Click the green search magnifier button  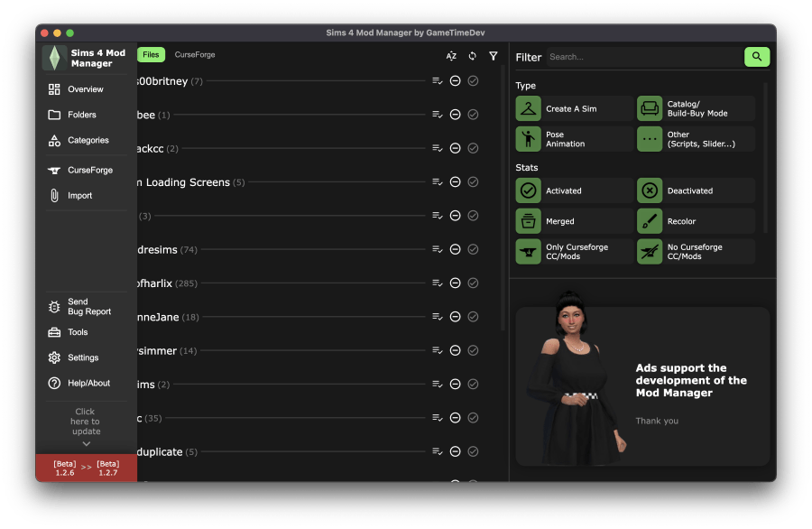tap(757, 57)
